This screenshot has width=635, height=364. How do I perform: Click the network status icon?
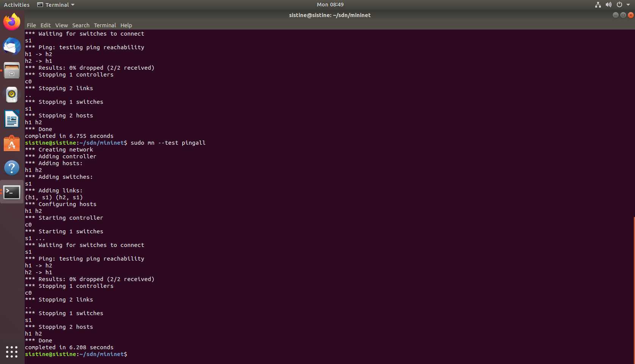tap(598, 5)
